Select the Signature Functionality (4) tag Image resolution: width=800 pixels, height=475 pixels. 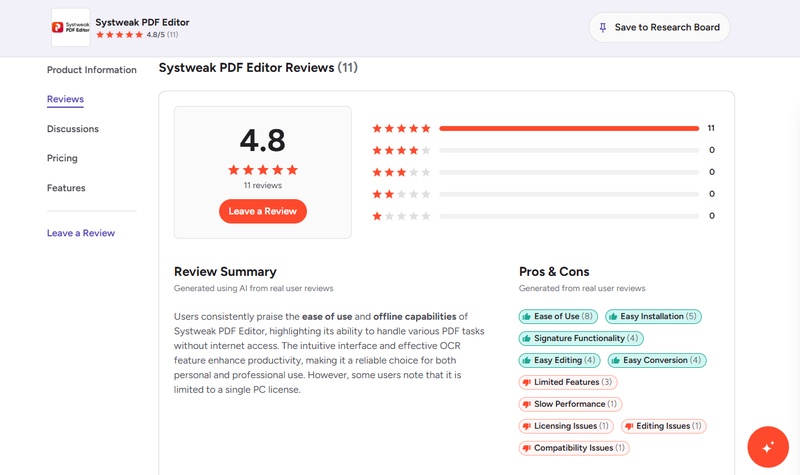tap(581, 338)
